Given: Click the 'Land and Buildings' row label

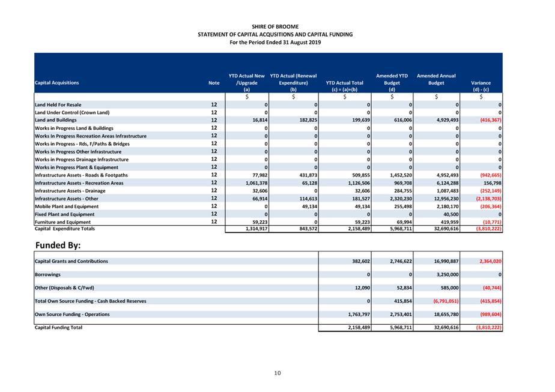Looking at the screenshot, I should pos(56,120).
